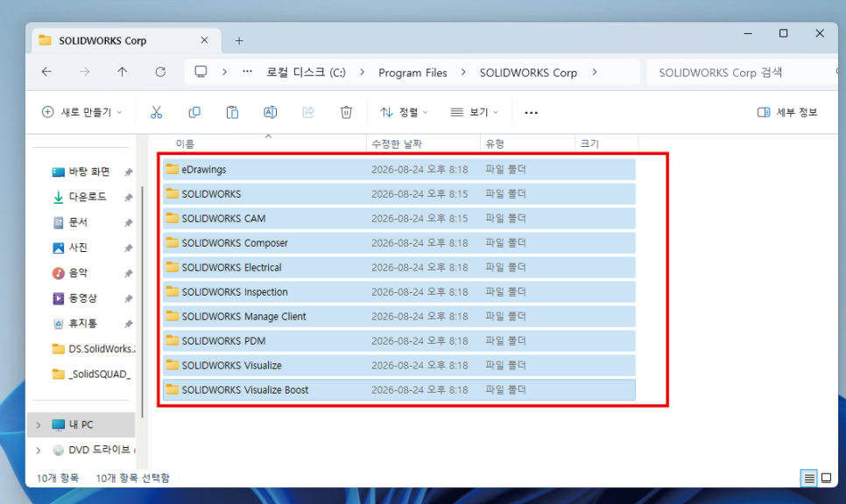The width and height of the screenshot is (846, 504).
Task: Click the Rename icon in toolbar
Action: tap(271, 112)
